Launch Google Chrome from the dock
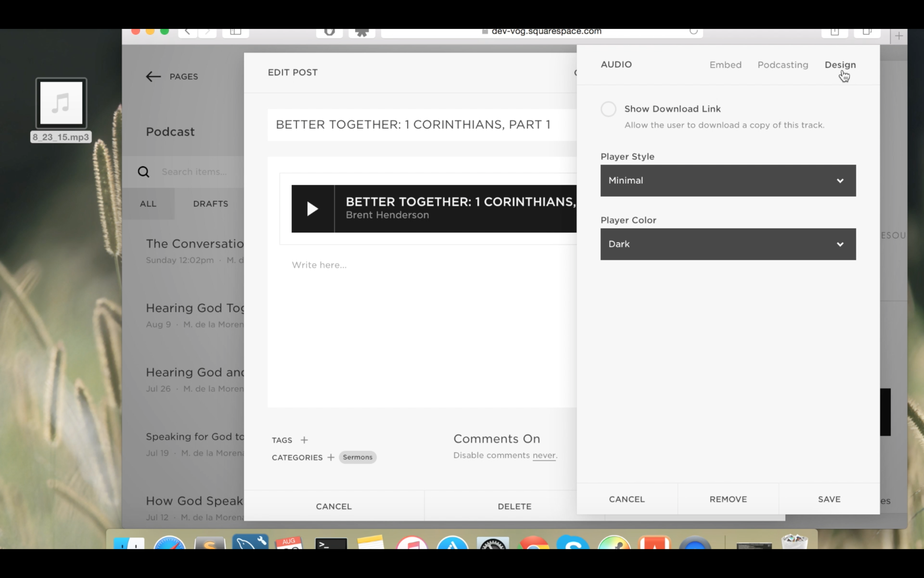This screenshot has width=924, height=578. (534, 543)
